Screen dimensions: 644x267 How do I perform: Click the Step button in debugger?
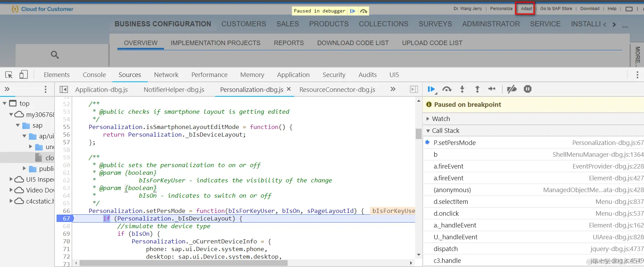pos(492,89)
